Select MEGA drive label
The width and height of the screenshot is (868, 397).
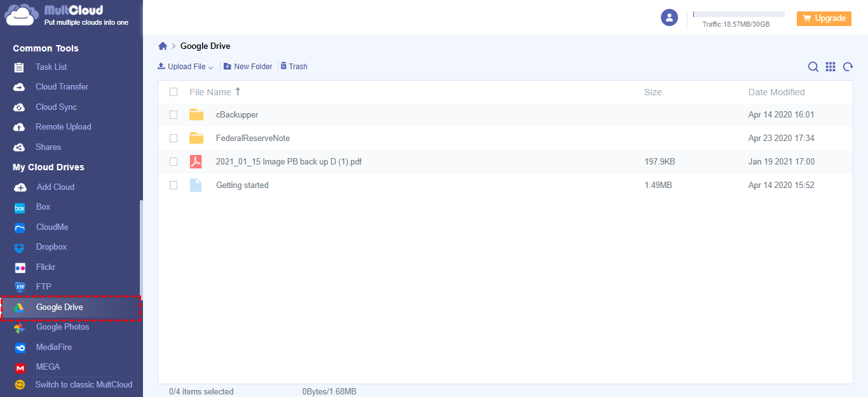48,367
